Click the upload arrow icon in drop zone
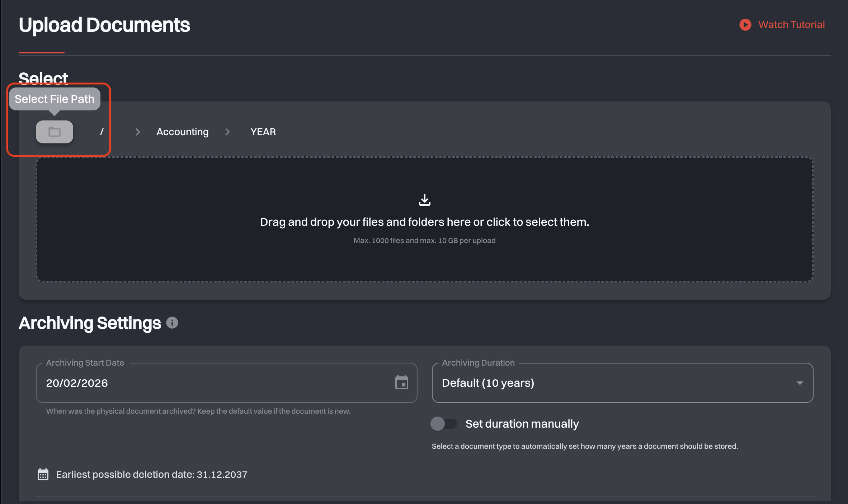 425,200
